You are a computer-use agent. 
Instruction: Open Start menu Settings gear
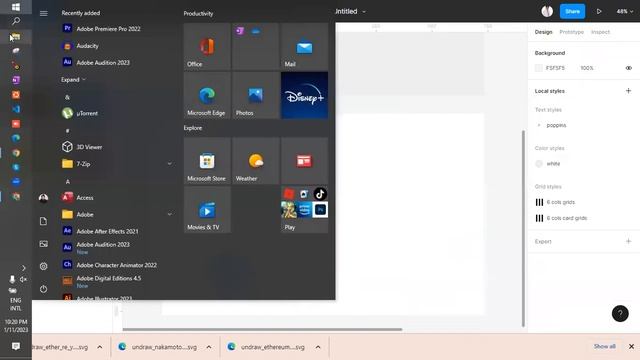pyautogui.click(x=43, y=266)
